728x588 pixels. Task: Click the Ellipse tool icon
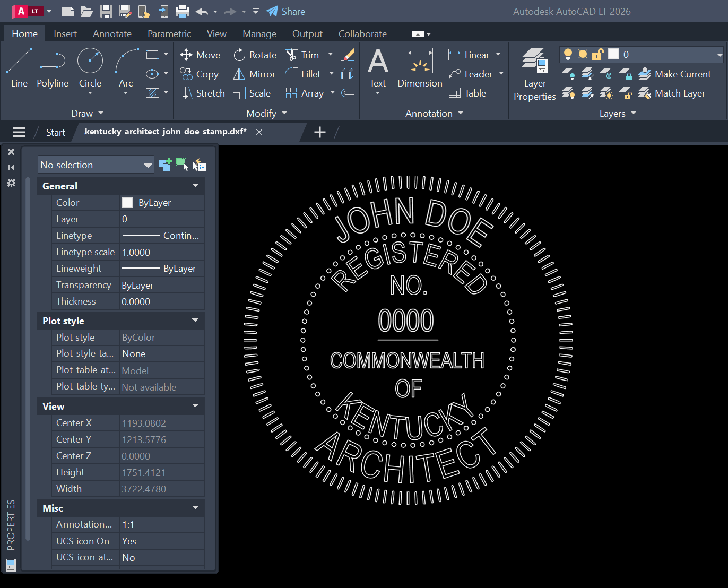click(152, 74)
